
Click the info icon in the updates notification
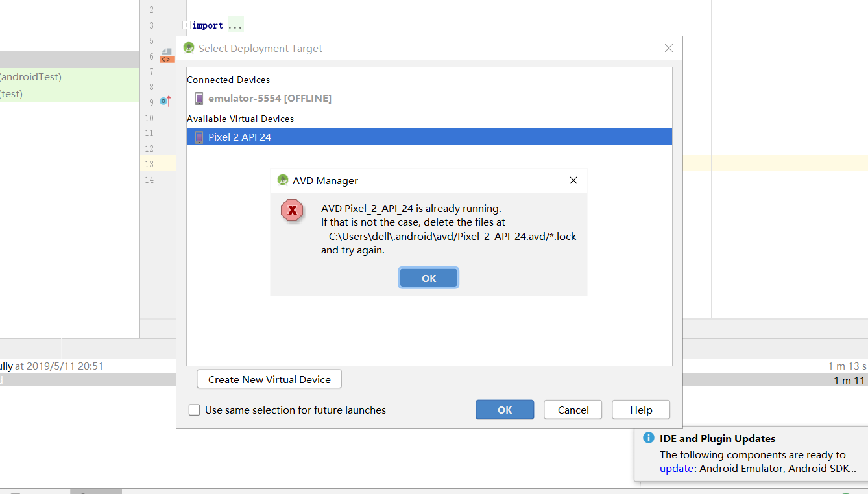[x=648, y=438]
